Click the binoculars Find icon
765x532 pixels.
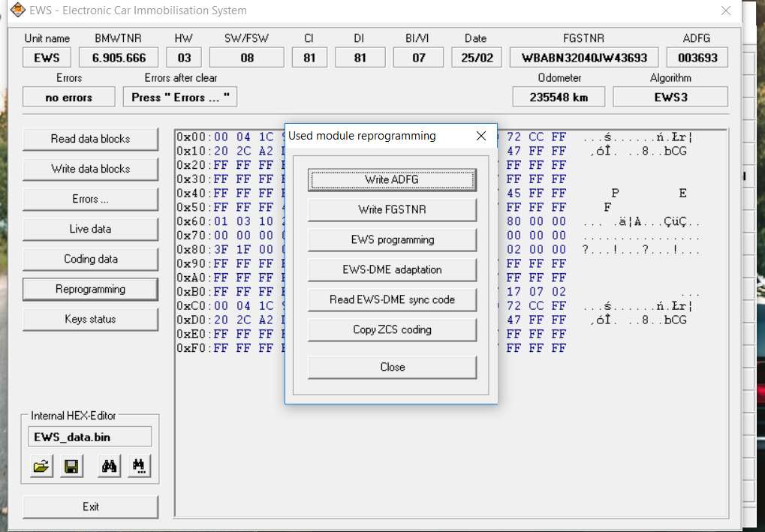pos(110,467)
